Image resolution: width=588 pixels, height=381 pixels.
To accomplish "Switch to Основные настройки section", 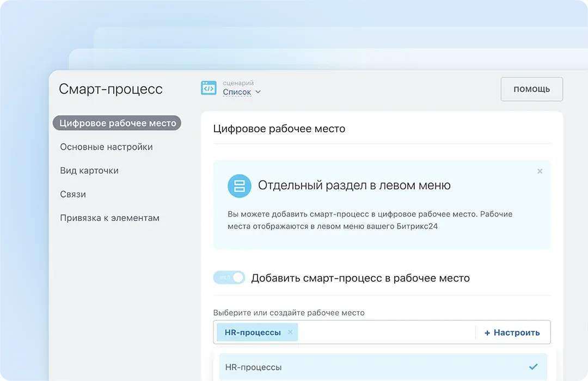I will [x=107, y=146].
